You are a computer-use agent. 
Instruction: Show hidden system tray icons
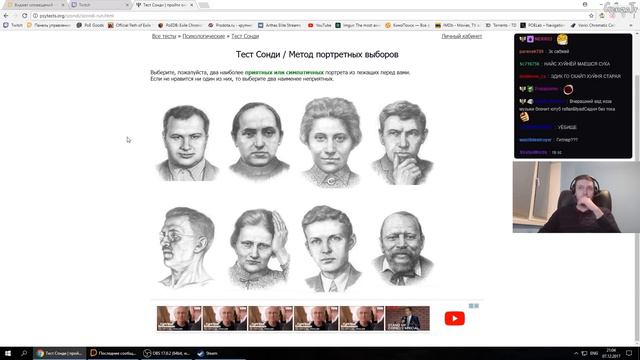click(x=576, y=353)
